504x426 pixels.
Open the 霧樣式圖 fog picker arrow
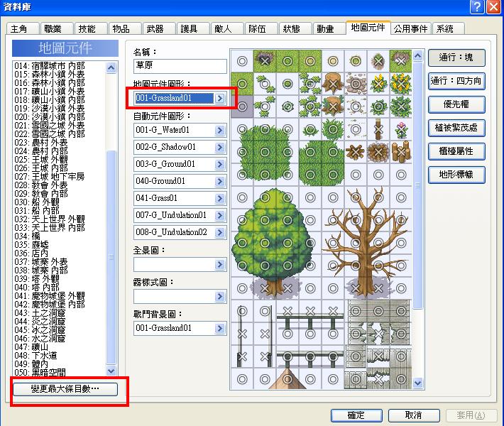(220, 296)
